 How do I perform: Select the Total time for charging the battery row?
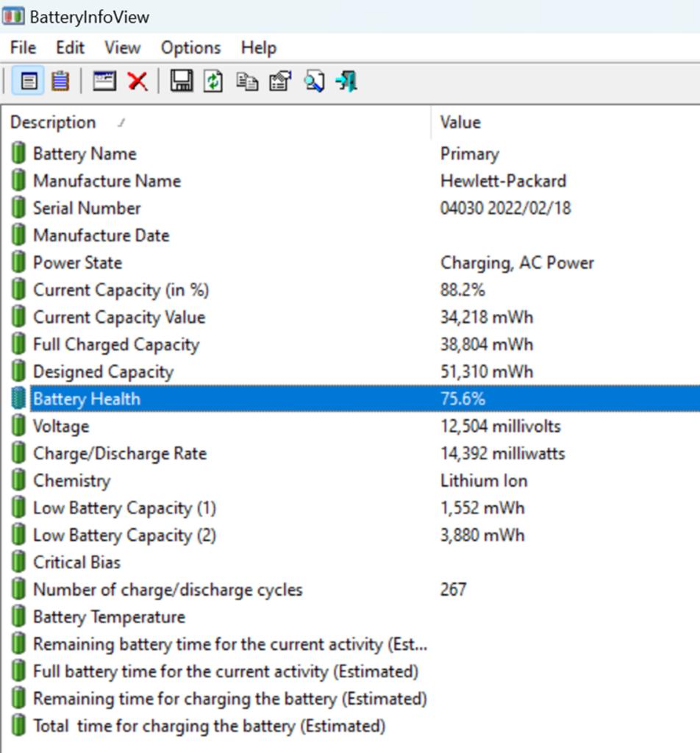click(210, 726)
